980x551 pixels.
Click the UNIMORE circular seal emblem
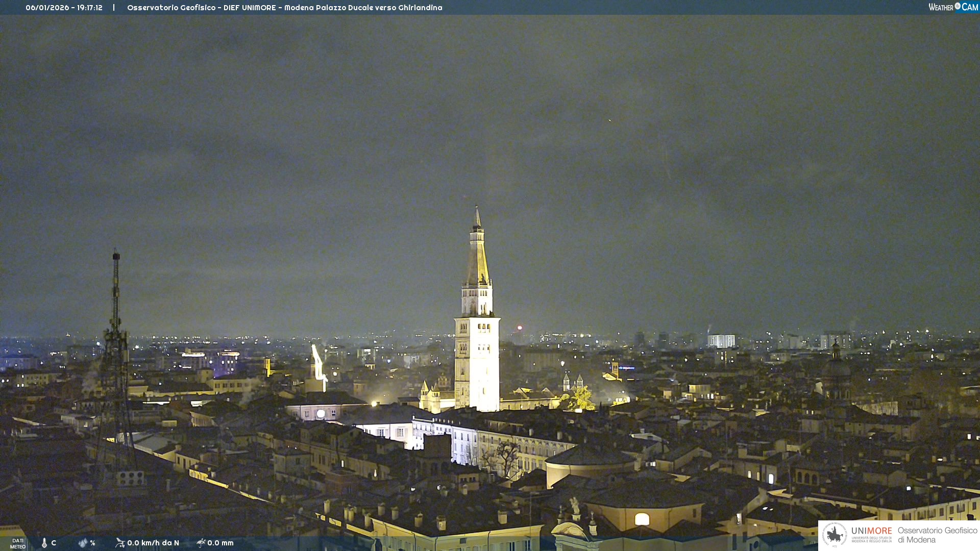835,535
